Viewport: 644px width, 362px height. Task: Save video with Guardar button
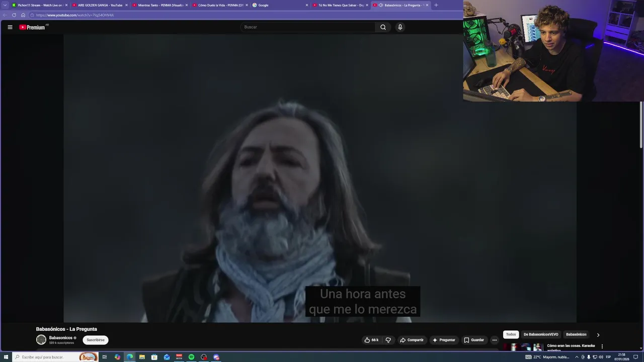[x=474, y=340]
